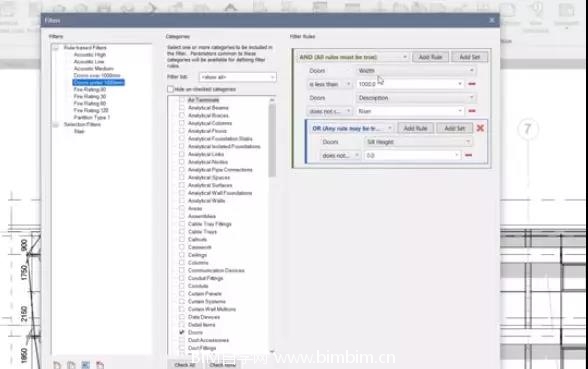Screen dimensions: 588x369
Task: Click the Check All button
Action: [185, 365]
